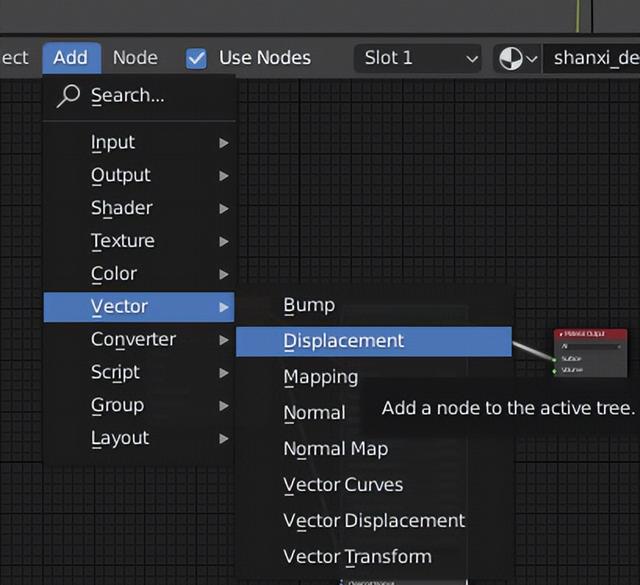The image size is (640, 585).
Task: Click the shanxi_de material name field
Action: click(x=594, y=58)
